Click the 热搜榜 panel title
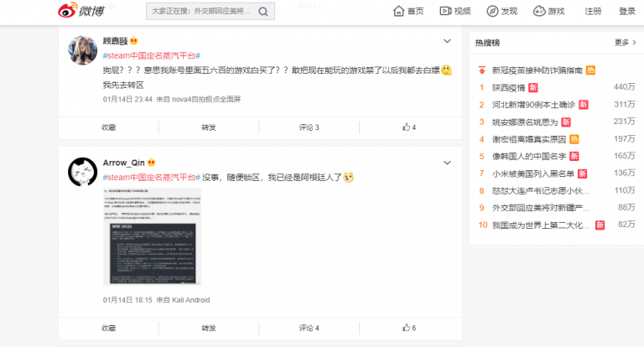 tap(487, 43)
